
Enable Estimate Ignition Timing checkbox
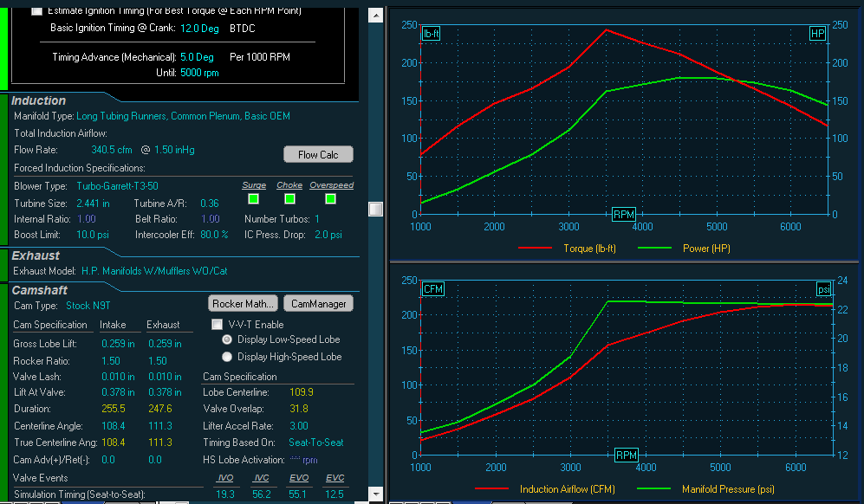pyautogui.click(x=36, y=11)
